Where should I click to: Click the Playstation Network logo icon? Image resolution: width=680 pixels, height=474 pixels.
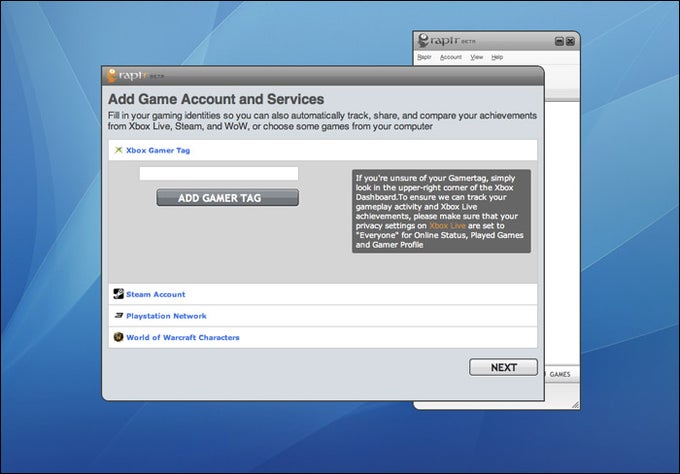point(118,316)
